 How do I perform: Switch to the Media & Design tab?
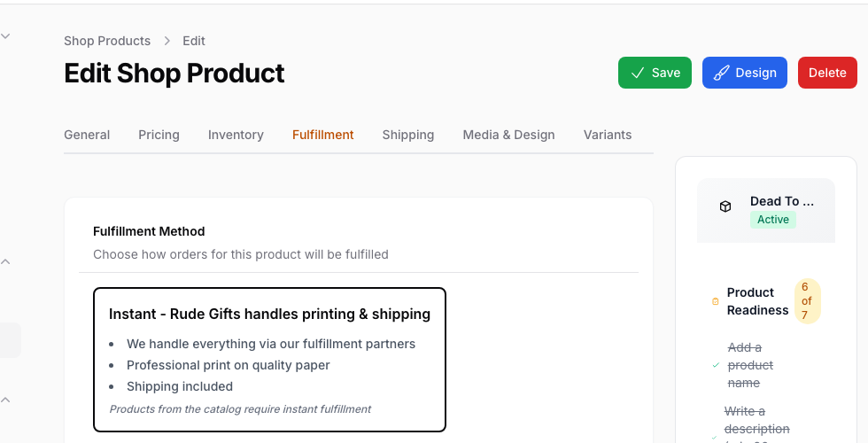[x=508, y=135]
